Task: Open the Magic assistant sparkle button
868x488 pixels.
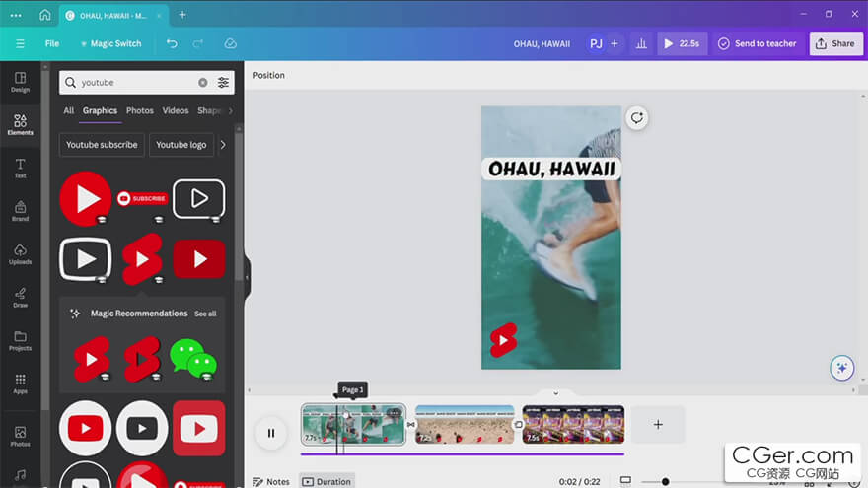Action: (842, 368)
